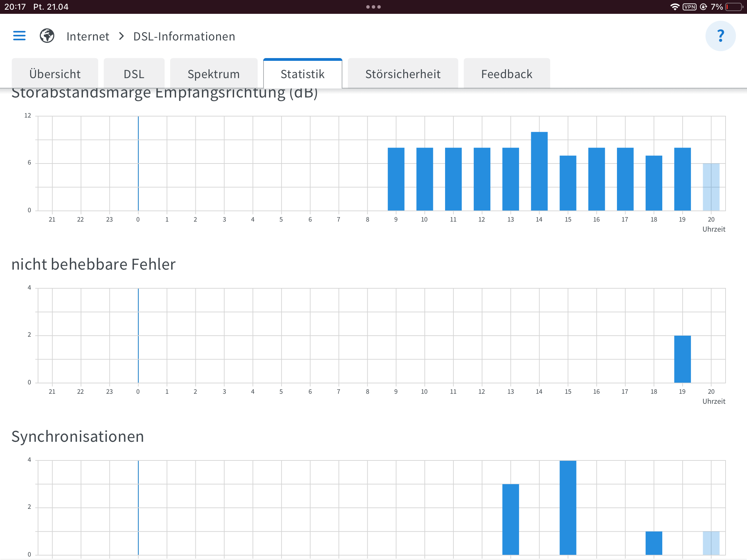
Task: Switch to the Spektrum tab
Action: (x=214, y=74)
